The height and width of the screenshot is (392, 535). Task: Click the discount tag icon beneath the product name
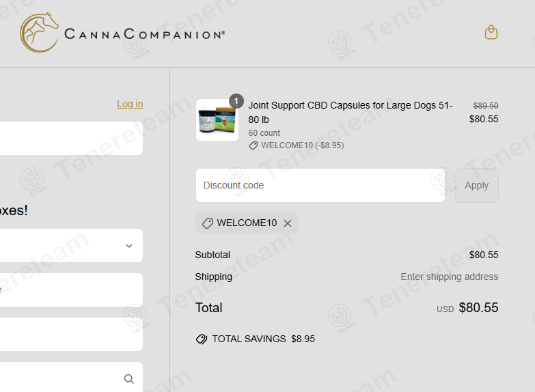[x=253, y=145]
